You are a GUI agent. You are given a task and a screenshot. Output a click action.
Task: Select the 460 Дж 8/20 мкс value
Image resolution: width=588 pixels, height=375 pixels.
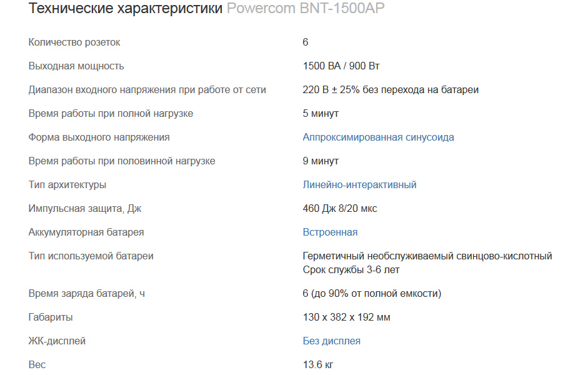[340, 209]
